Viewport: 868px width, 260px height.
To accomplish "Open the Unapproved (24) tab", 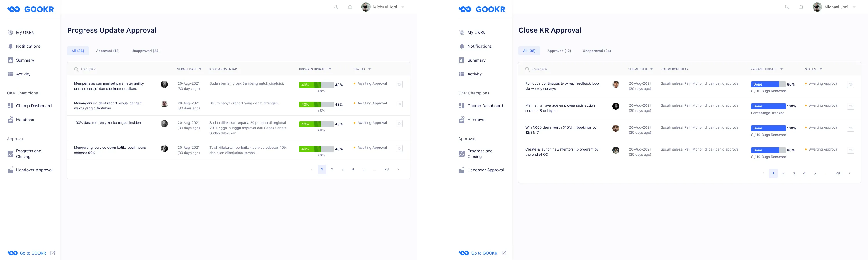I will point(145,51).
